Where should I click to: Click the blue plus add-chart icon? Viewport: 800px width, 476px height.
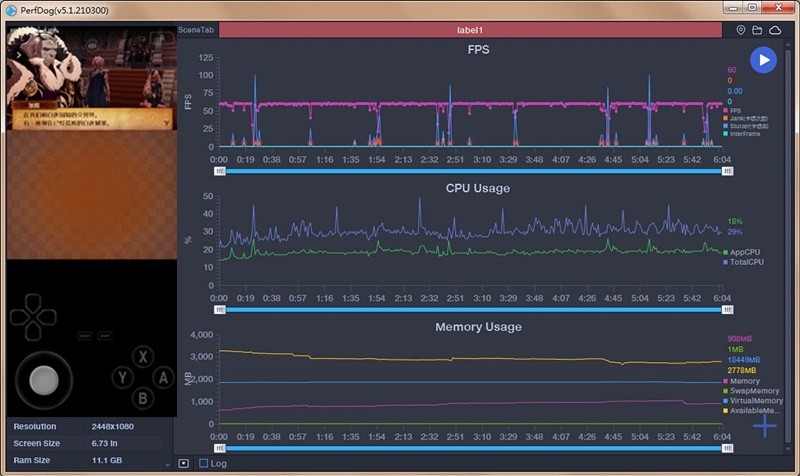pos(764,425)
